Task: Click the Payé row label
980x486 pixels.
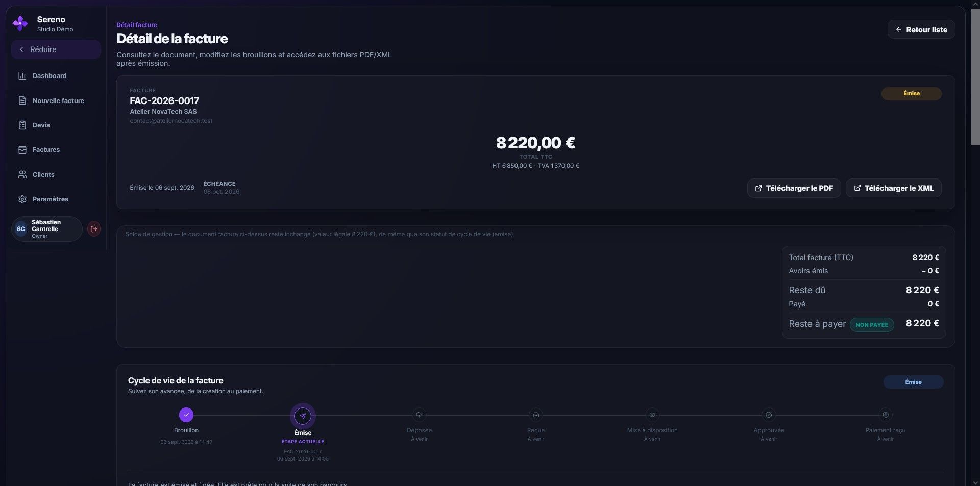Action: tap(797, 304)
